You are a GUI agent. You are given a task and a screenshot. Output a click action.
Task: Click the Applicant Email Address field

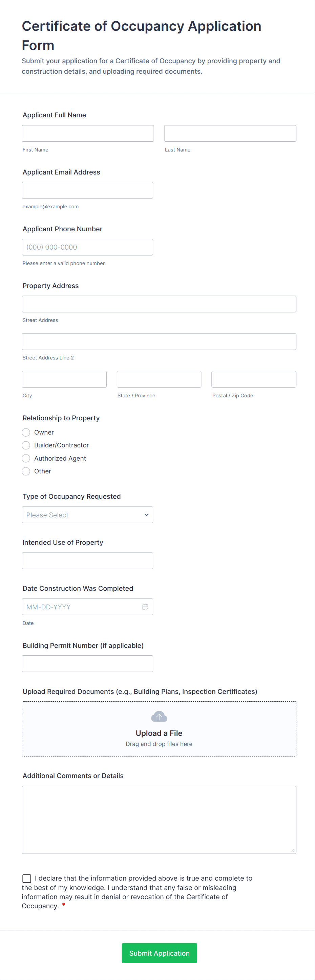click(x=87, y=190)
